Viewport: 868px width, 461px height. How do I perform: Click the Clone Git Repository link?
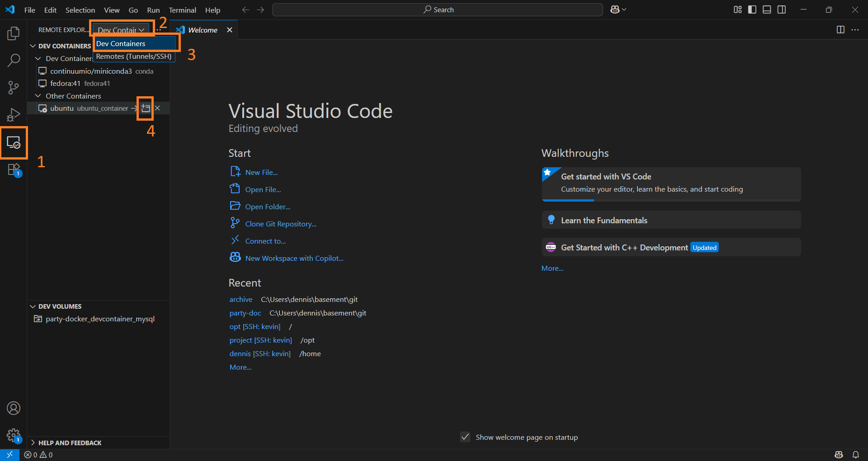click(280, 223)
